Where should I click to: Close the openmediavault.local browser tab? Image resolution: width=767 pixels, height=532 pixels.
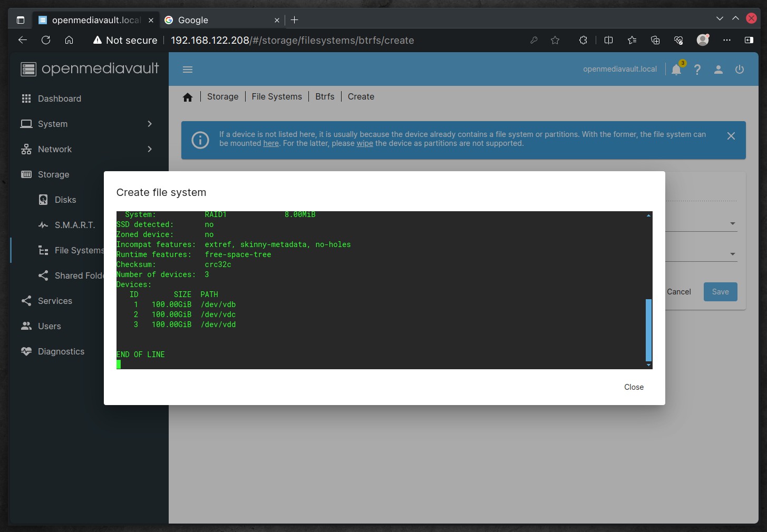tap(151, 20)
